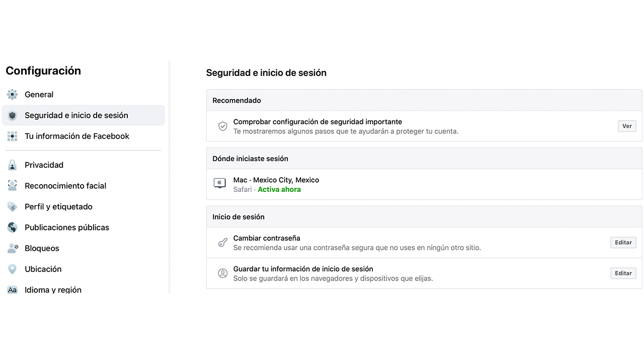The height and width of the screenshot is (362, 644).
Task: Open Privacidad settings section
Action: click(44, 165)
